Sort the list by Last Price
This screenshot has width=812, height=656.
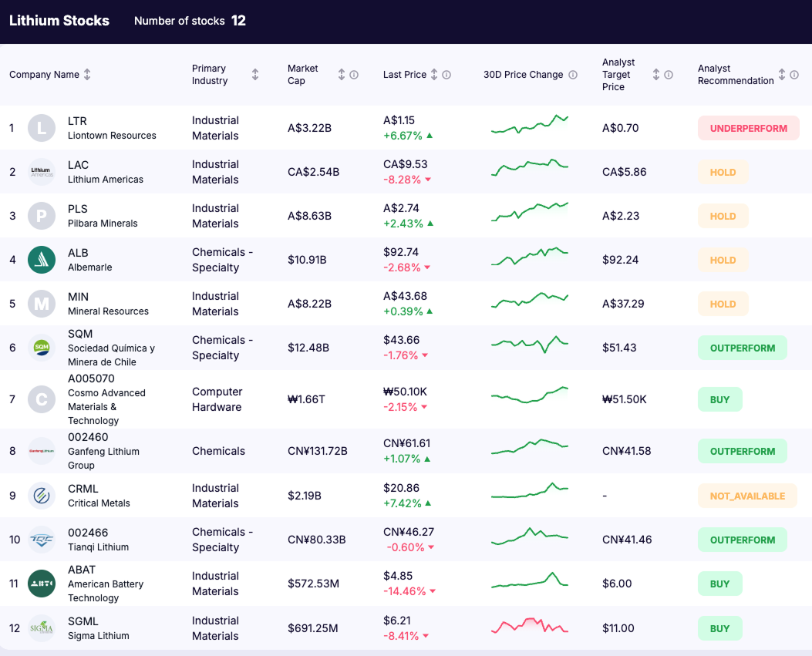pyautogui.click(x=434, y=75)
